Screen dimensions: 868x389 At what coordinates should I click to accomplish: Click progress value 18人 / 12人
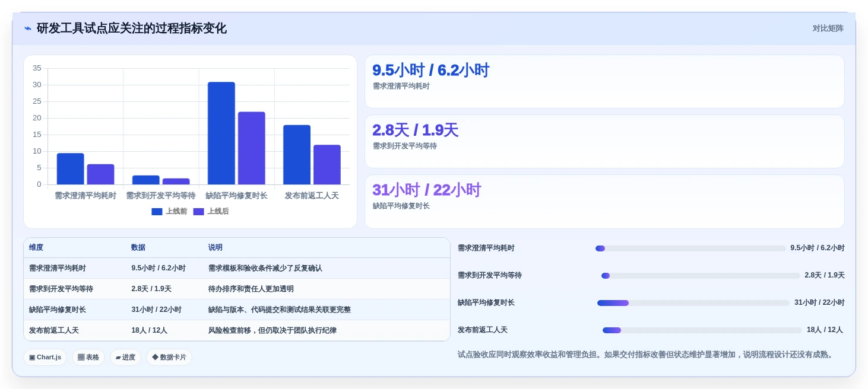825,330
